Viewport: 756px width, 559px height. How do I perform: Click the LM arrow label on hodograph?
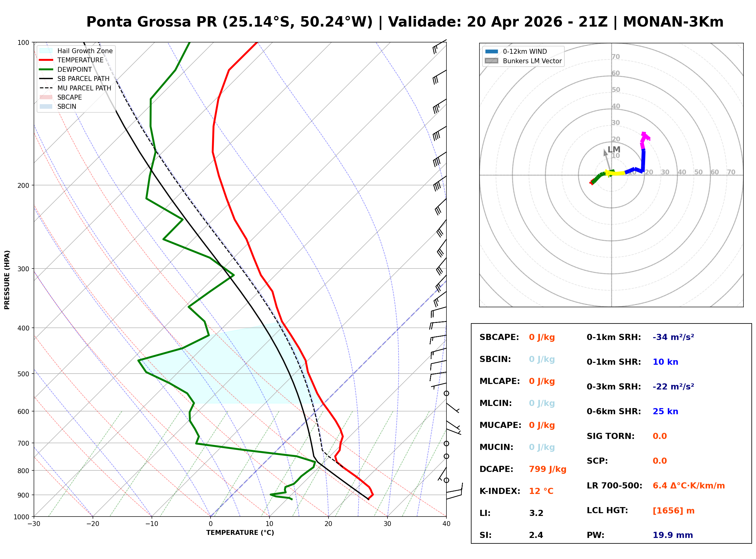[x=614, y=150]
